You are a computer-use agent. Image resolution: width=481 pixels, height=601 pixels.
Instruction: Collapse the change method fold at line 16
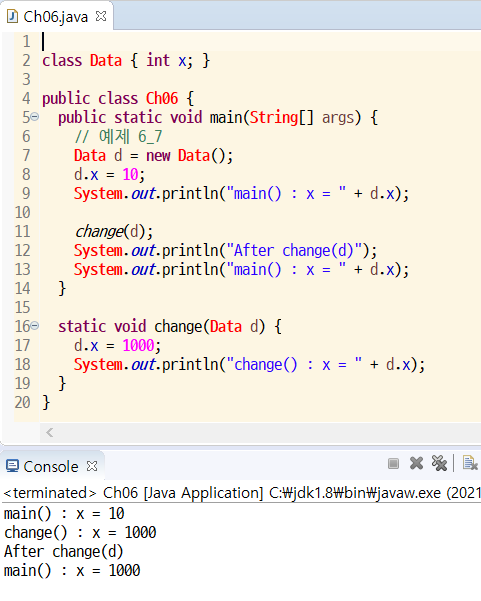(35, 326)
